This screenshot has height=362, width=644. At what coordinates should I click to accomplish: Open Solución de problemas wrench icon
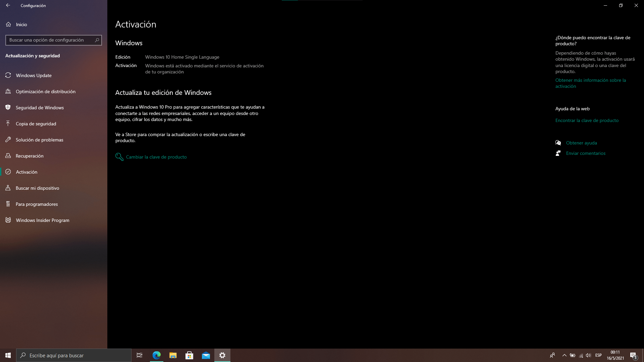8,140
